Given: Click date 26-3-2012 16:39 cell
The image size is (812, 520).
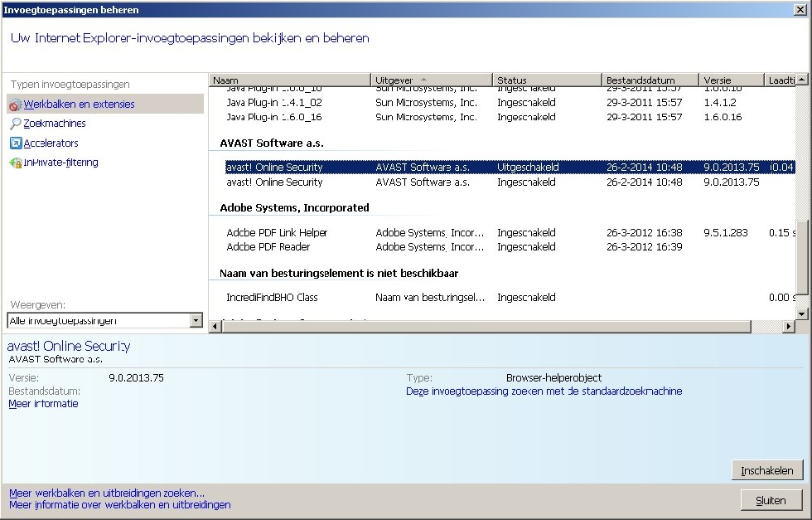Looking at the screenshot, I should (645, 247).
